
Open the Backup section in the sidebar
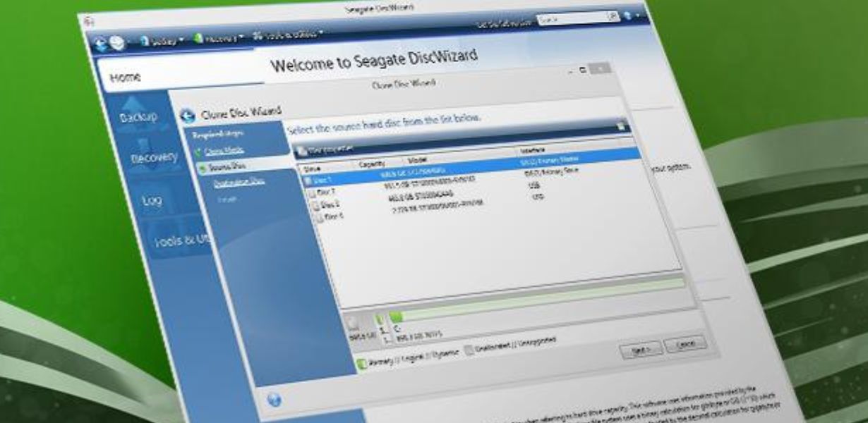[138, 118]
